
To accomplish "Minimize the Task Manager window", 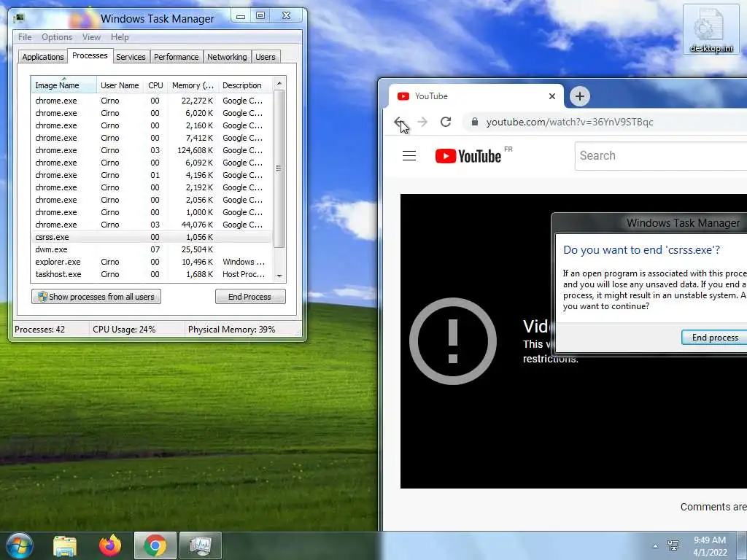I will point(241,16).
